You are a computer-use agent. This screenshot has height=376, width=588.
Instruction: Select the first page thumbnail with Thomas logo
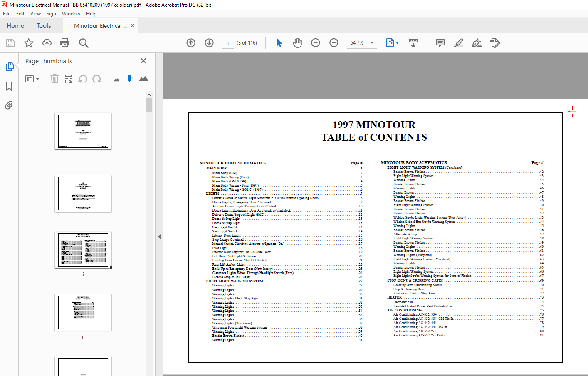pos(83,131)
